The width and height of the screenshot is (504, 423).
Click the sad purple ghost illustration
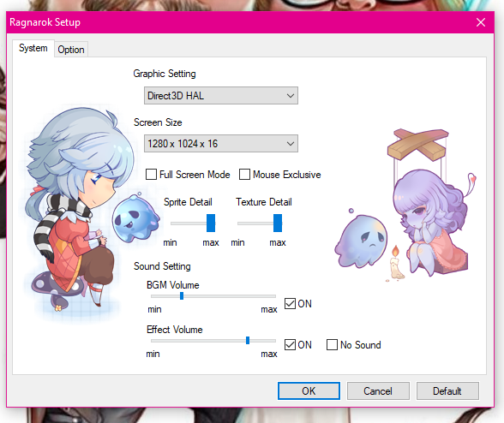(x=362, y=239)
